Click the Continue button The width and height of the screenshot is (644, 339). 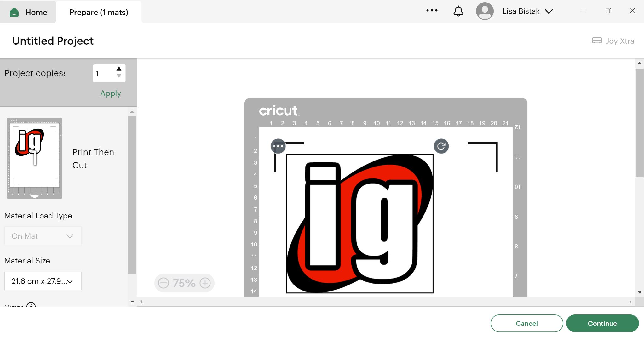point(602,323)
